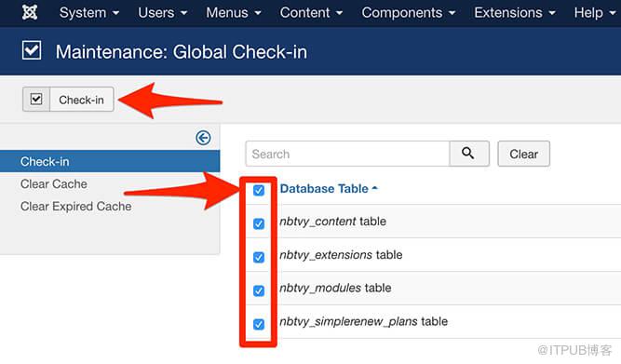Click the nbtvy_simplerenew_plans table text
Screen dimensions: 621x364
pyautogui.click(x=364, y=321)
